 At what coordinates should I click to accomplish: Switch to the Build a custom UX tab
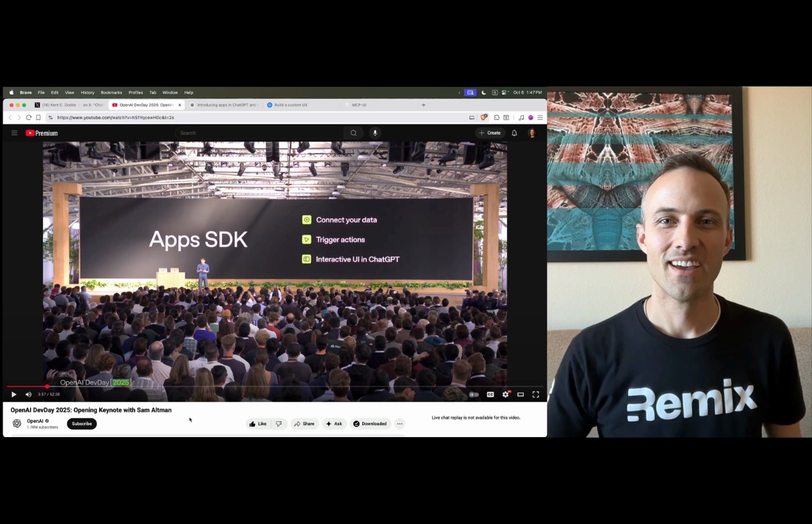coord(291,105)
